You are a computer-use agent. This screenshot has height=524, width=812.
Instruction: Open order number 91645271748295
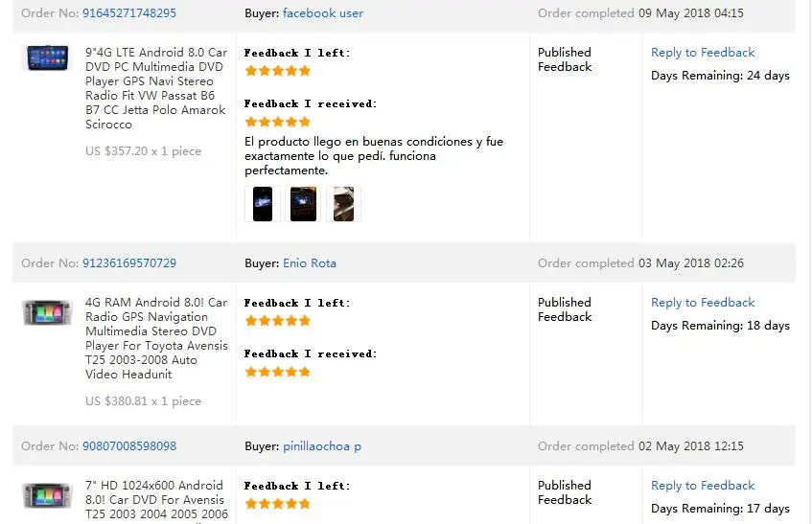point(129,13)
